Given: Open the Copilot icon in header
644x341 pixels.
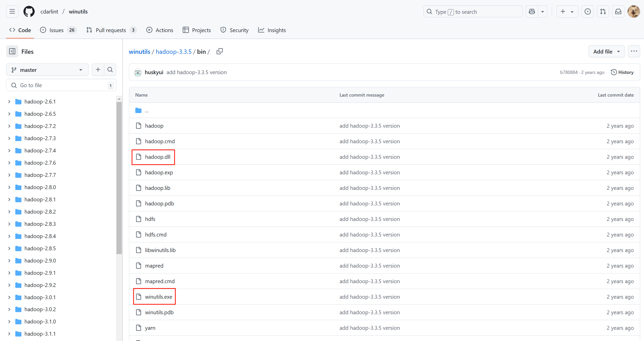Looking at the screenshot, I should (532, 12).
